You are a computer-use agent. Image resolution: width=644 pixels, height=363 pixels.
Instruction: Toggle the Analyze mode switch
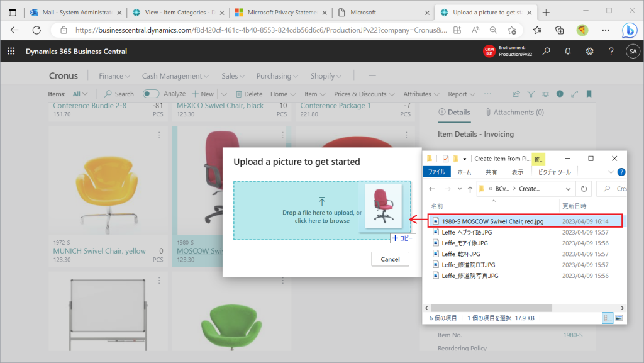coord(151,94)
